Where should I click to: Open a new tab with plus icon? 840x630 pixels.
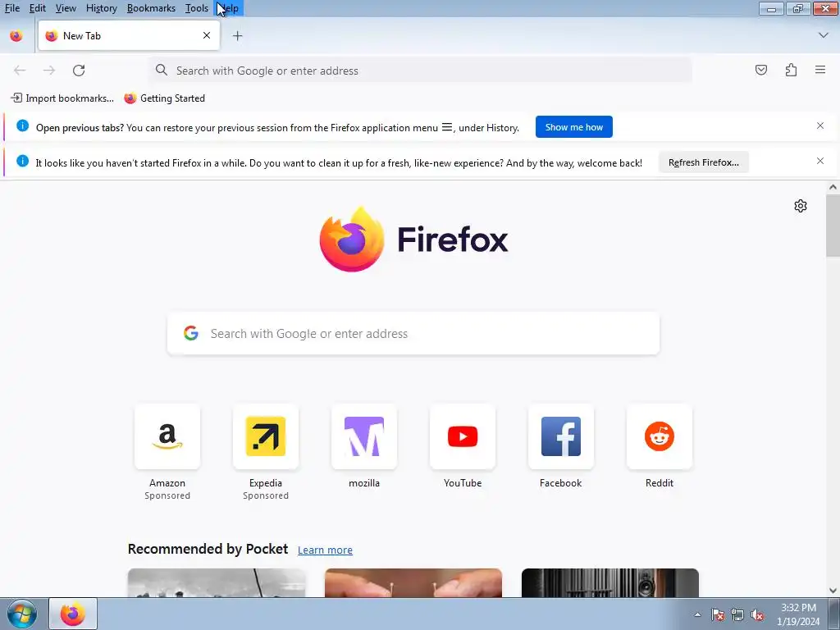[x=237, y=36]
